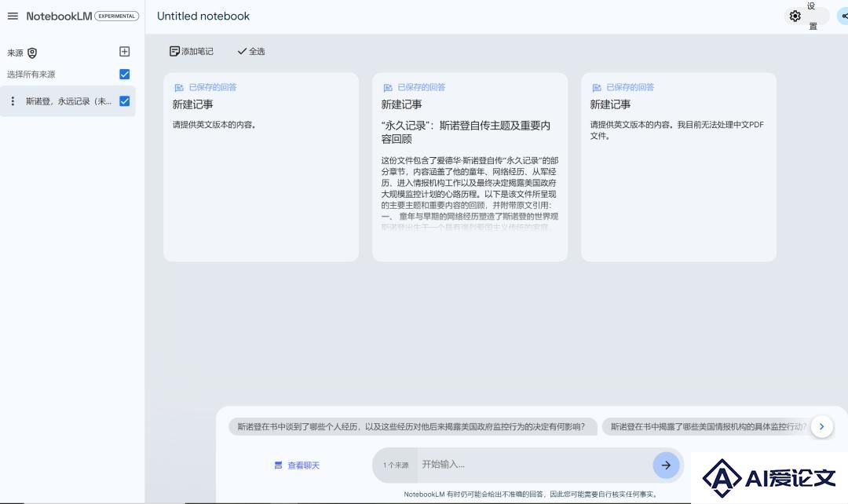Screen dimensions: 848x504
Task: Open options menu for 斯诺登 source
Action: [x=13, y=101]
